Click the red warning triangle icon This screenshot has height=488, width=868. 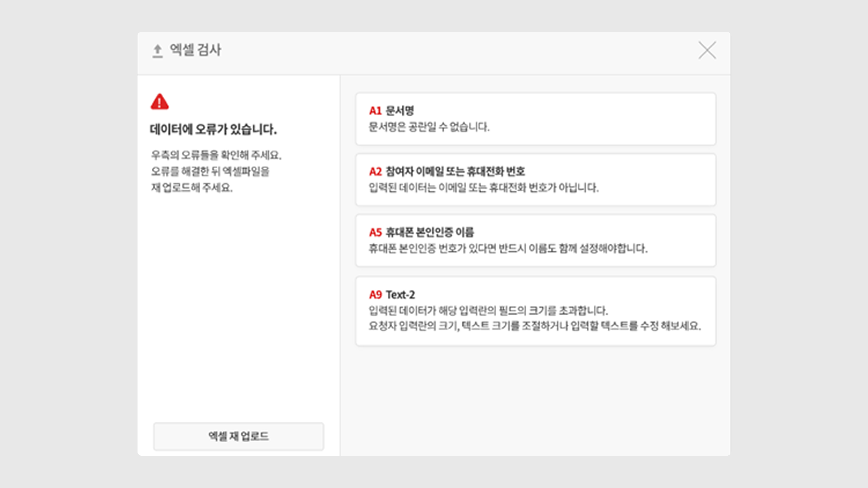tap(159, 102)
